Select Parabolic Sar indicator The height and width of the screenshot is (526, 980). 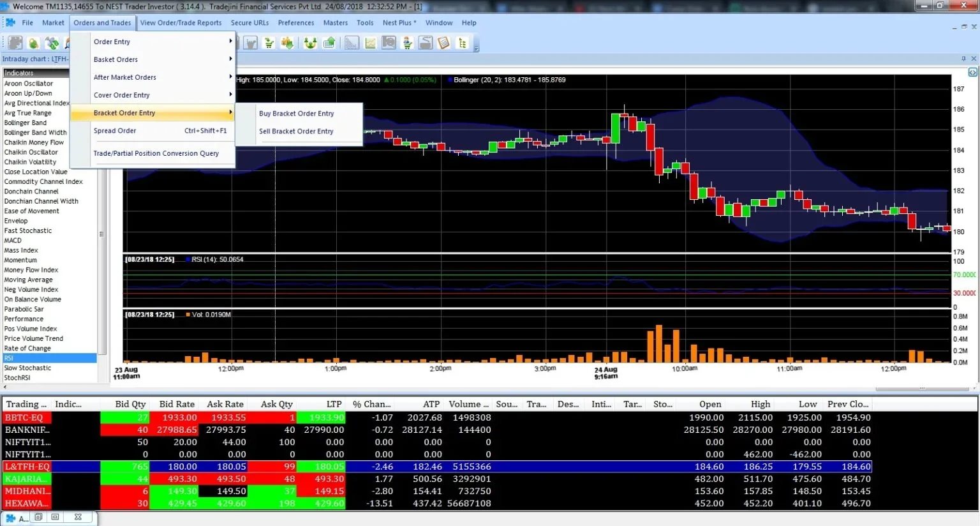tap(50, 309)
